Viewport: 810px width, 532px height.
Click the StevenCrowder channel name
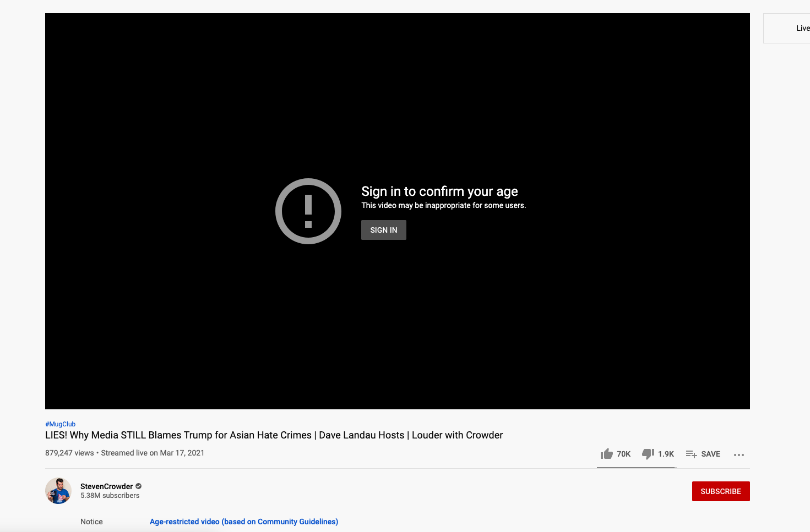[x=106, y=486]
